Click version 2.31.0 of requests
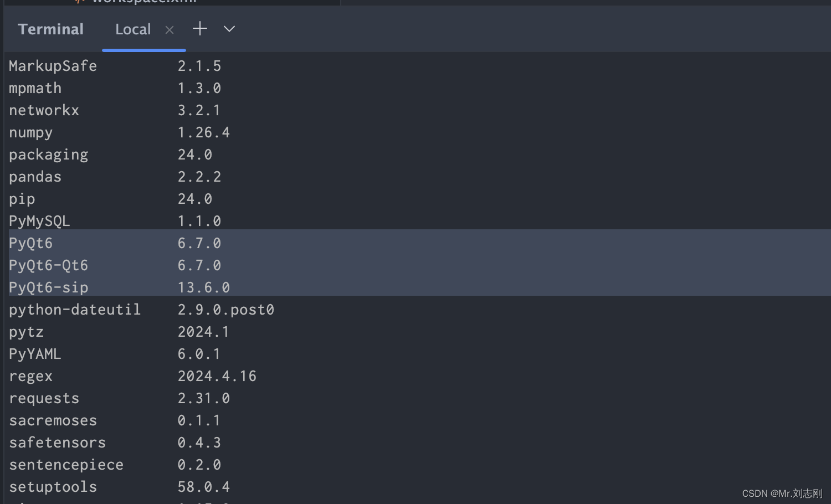831x504 pixels. [204, 398]
